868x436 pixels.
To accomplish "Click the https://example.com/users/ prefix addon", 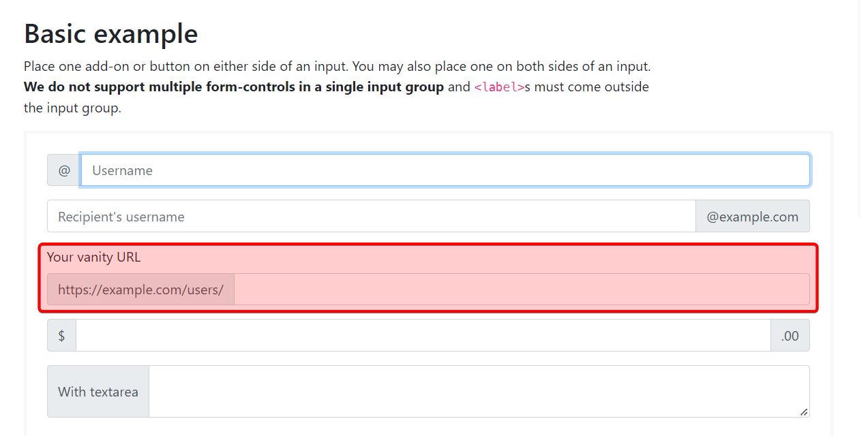I will pos(140,290).
